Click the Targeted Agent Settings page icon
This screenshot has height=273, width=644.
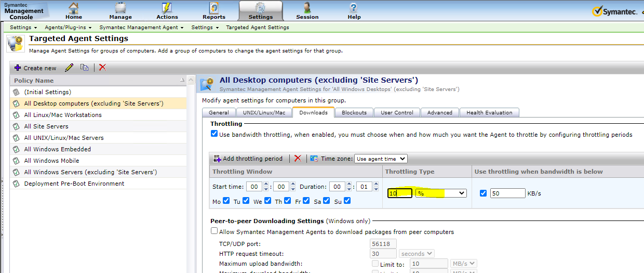(x=16, y=44)
